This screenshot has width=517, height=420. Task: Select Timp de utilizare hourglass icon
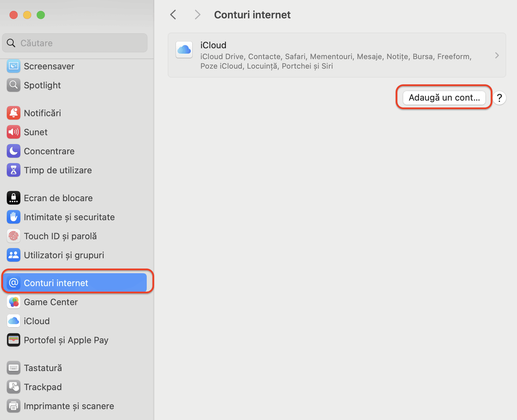[14, 170]
